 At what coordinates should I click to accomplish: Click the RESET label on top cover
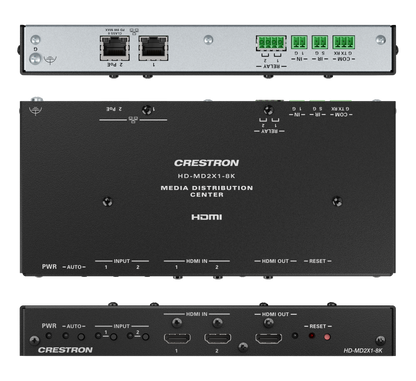tap(317, 261)
